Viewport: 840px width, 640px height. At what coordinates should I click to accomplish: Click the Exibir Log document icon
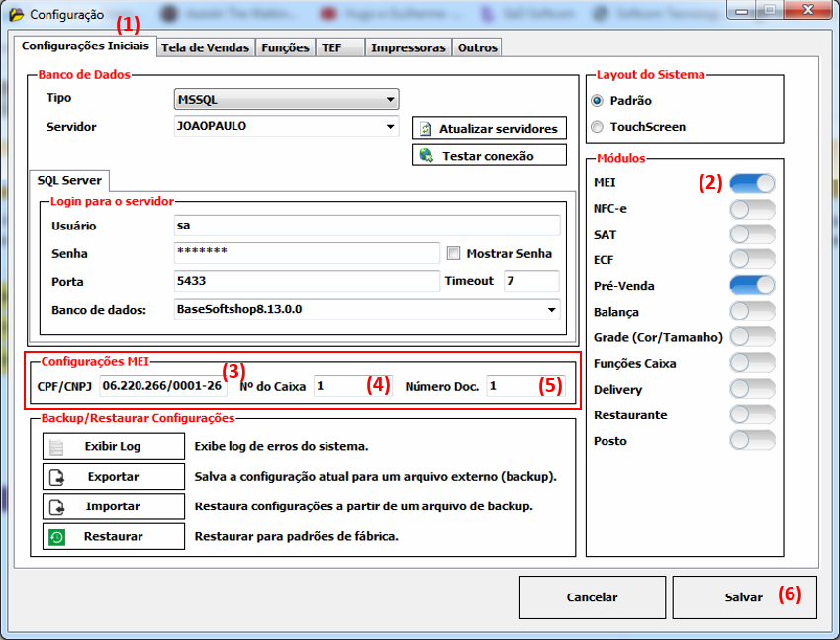coord(57,447)
